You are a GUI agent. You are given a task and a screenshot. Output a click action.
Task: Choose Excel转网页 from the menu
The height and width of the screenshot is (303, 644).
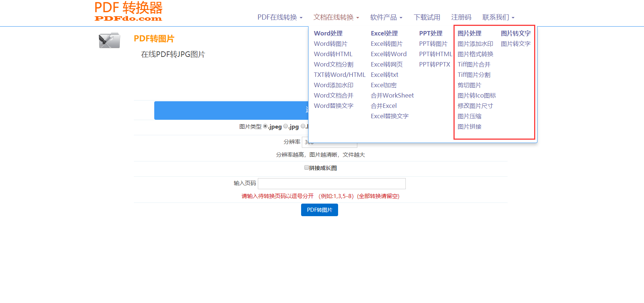pyautogui.click(x=387, y=64)
